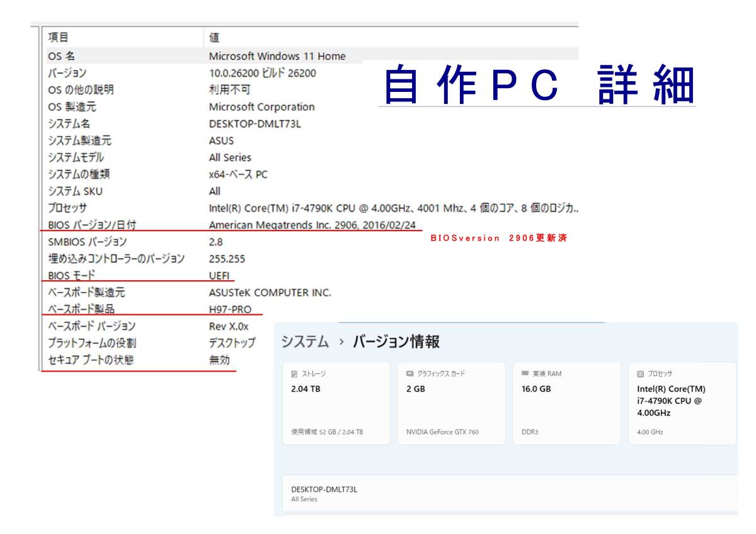Screen dimensions: 756x534
Task: Click the バージョン情報 page title
Action: (396, 342)
